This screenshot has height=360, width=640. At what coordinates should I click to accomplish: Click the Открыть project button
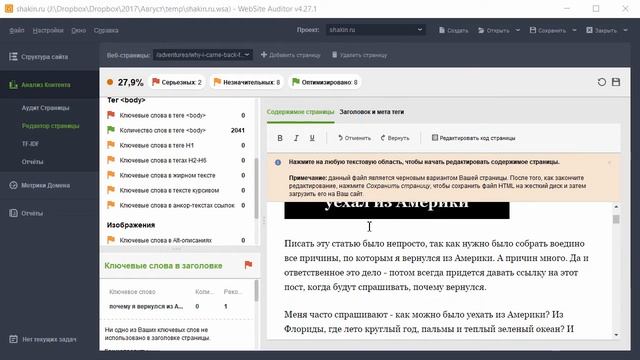coord(494,30)
